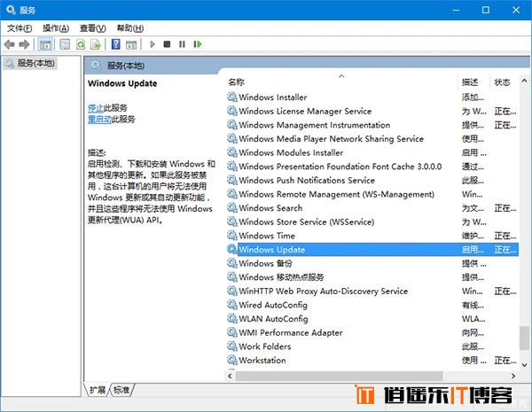
Task: Select the Windows Update row name
Action: tap(272, 250)
